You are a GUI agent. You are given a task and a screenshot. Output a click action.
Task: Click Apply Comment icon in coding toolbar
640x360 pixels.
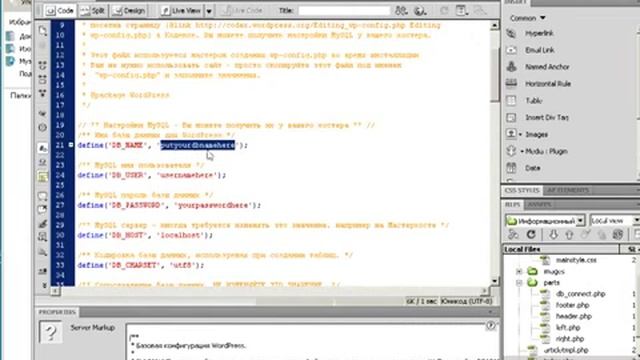point(42,196)
